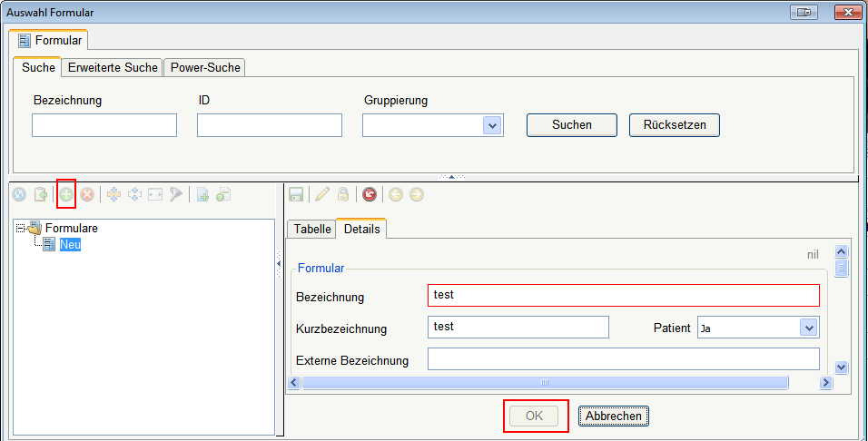Click the pencil edit icon

click(x=321, y=194)
